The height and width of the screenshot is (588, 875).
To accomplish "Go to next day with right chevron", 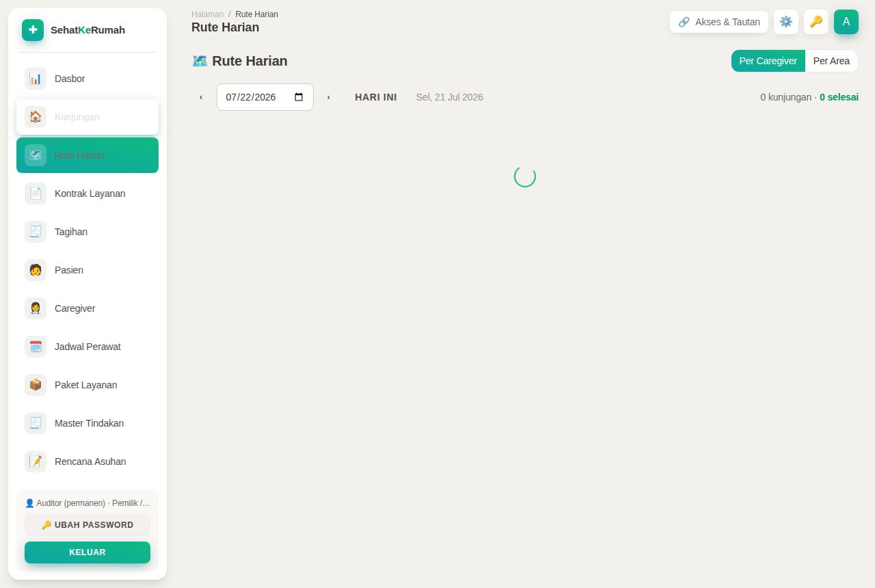I will [x=328, y=97].
